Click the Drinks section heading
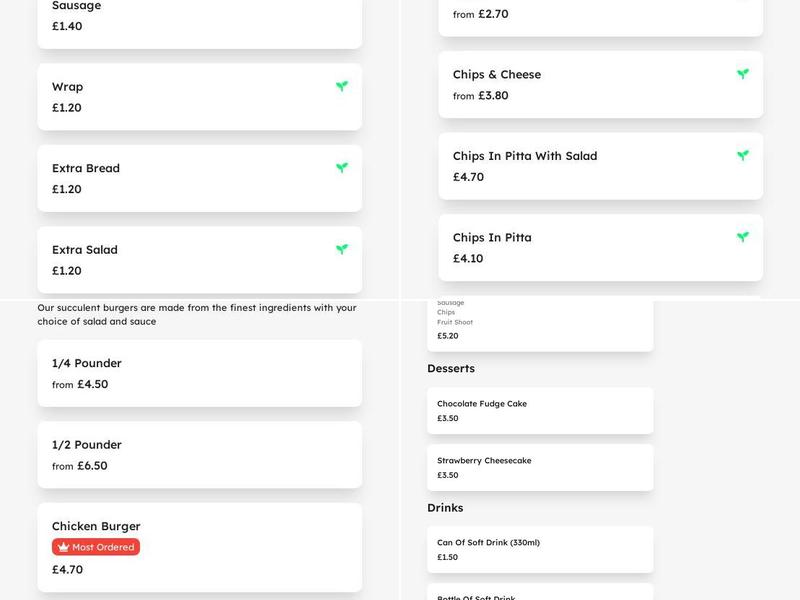 pyautogui.click(x=445, y=507)
